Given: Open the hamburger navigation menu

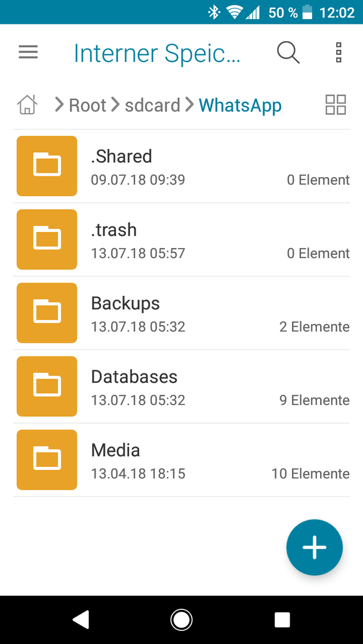Looking at the screenshot, I should 29,52.
